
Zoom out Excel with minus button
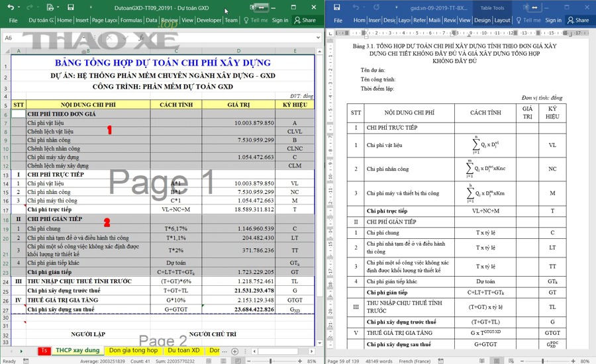tap(248, 361)
